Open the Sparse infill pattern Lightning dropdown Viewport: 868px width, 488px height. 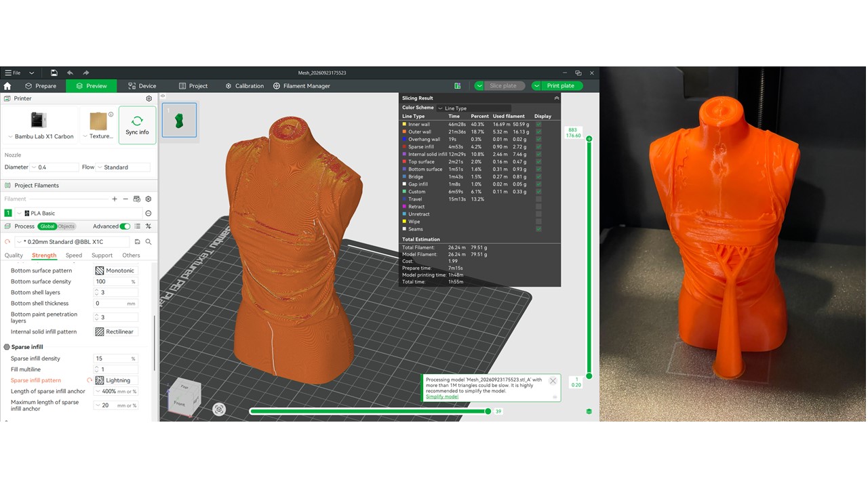[116, 380]
